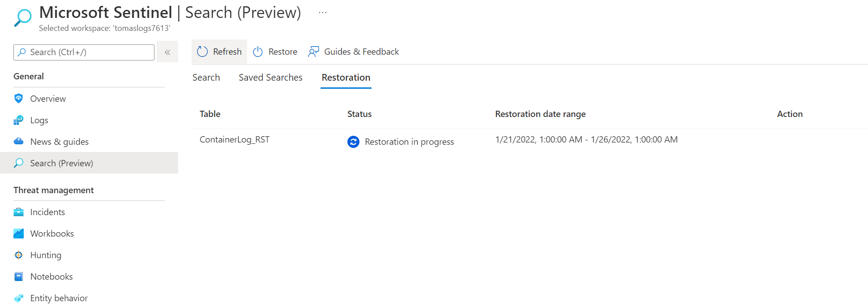Click the Hunting crosshair icon

[x=18, y=255]
